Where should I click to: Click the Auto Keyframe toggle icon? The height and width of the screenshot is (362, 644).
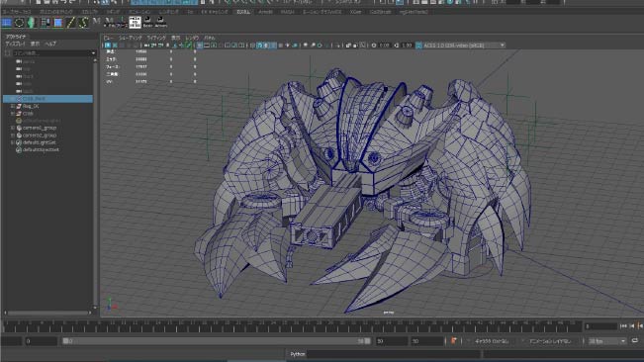(x=454, y=340)
